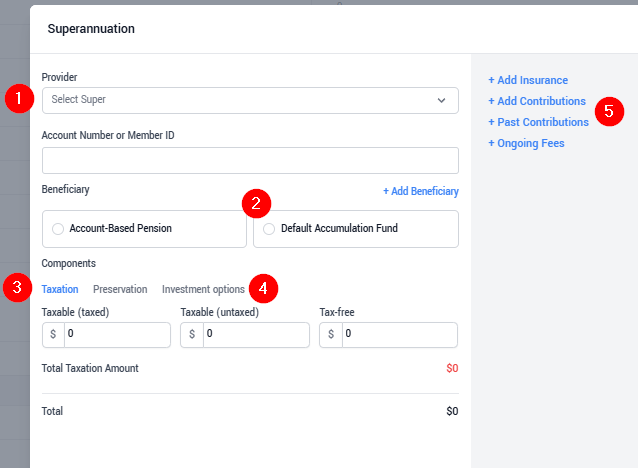Open the Select Super provider dropdown
This screenshot has width=638, height=468.
(250, 100)
